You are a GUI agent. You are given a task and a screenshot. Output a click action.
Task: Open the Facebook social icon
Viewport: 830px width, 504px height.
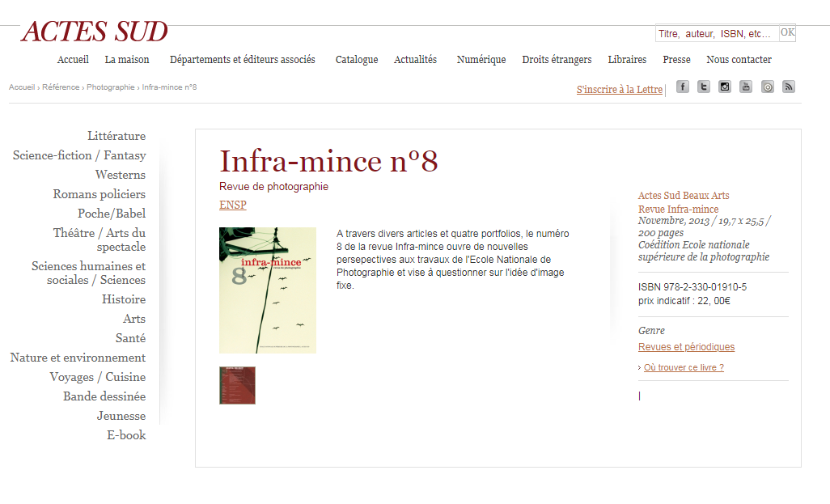[x=682, y=87]
